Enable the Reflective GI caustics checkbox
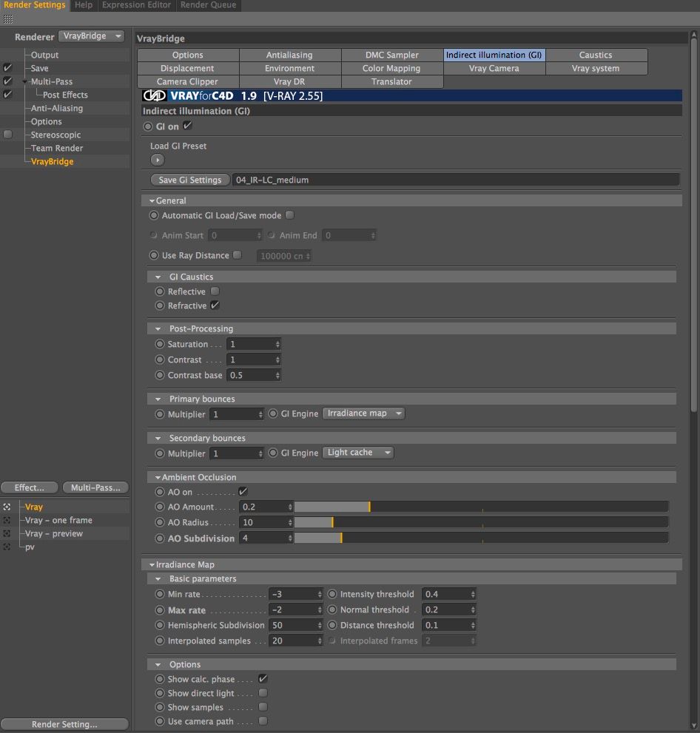The width and height of the screenshot is (700, 733). (x=215, y=291)
